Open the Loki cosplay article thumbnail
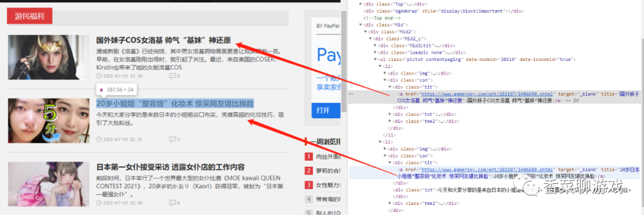Screen dimensions: 644x215 pyautogui.click(x=48, y=57)
